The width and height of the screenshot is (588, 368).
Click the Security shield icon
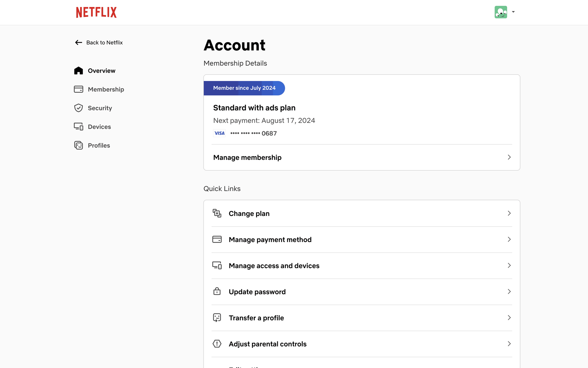click(78, 108)
